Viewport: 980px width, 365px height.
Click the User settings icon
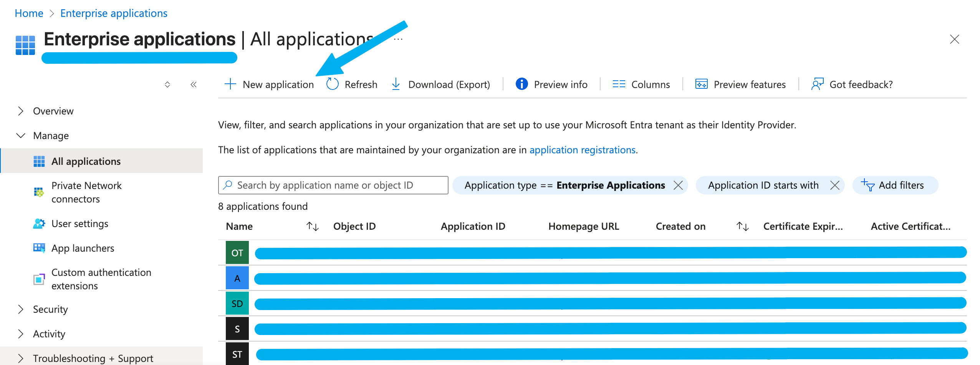click(39, 224)
